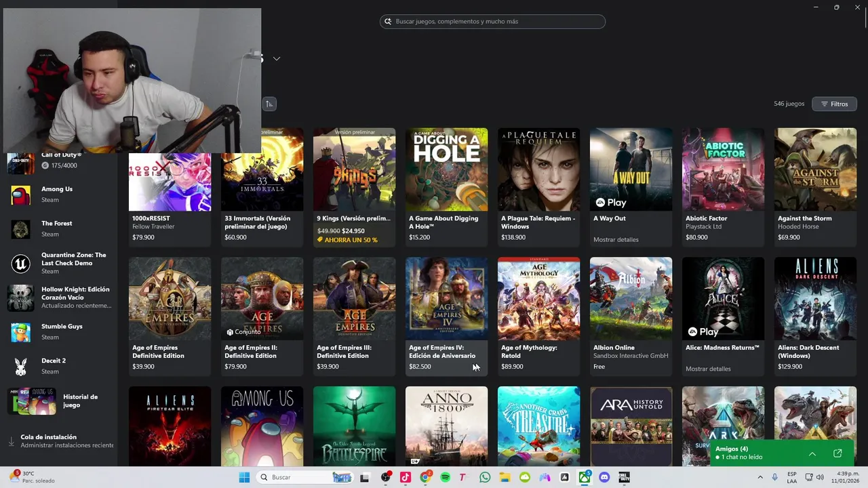Open Anno 1800 cover art
The height and width of the screenshot is (488, 868).
click(x=446, y=426)
